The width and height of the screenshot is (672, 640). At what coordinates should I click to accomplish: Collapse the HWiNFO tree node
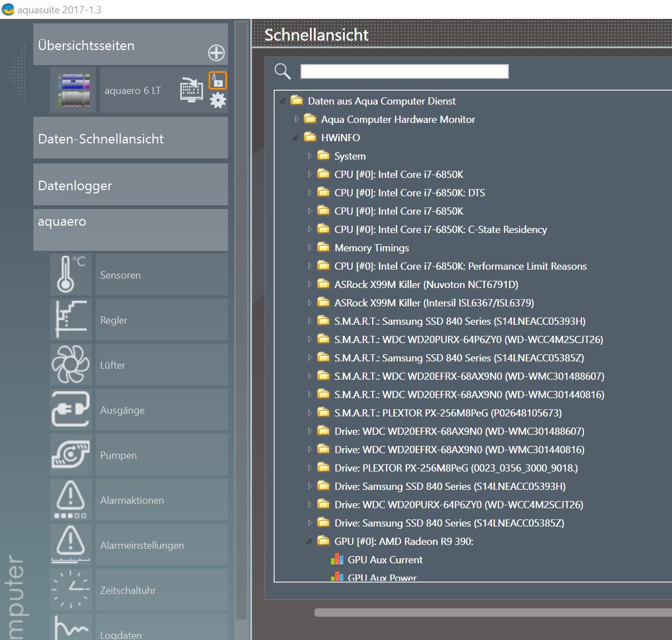(296, 138)
